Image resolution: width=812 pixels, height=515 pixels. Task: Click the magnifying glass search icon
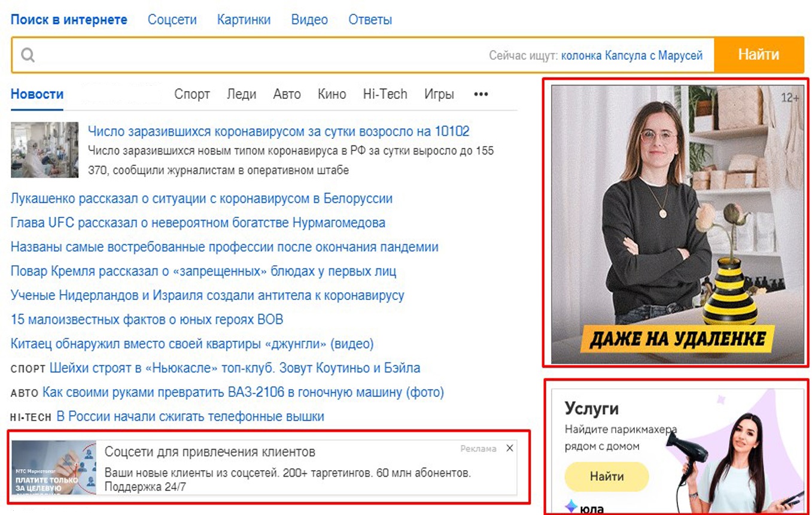pyautogui.click(x=28, y=55)
